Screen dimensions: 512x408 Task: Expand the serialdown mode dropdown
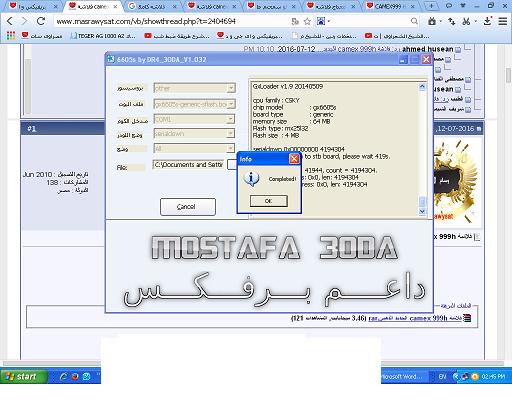coord(231,134)
